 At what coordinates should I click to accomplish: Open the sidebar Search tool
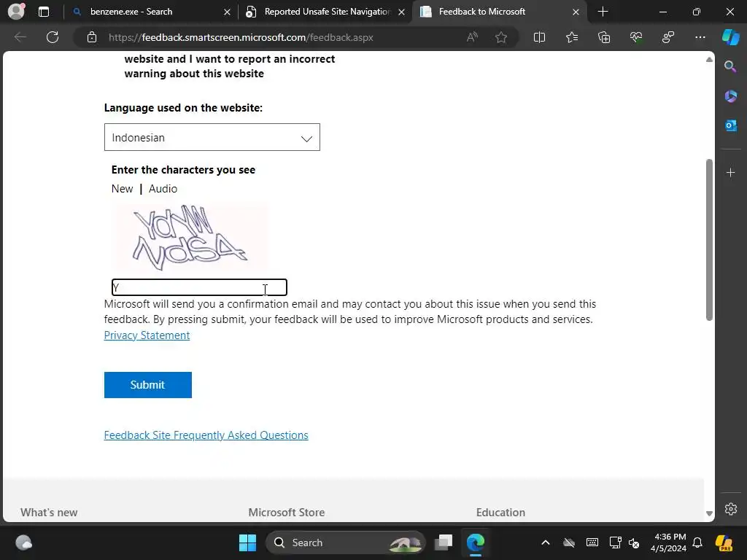(x=730, y=66)
